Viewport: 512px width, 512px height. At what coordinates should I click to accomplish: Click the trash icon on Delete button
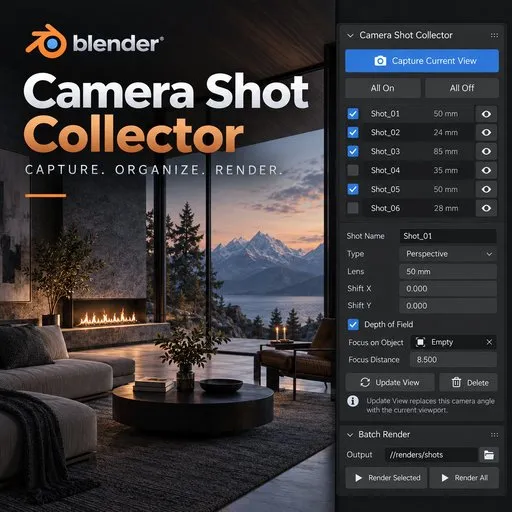tap(456, 382)
